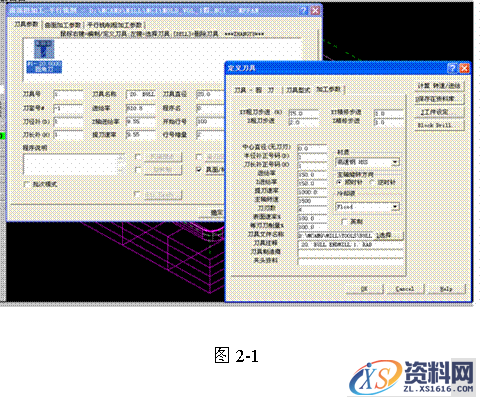Click the 确定 button of the back window
The image size is (481, 399).
pyautogui.click(x=212, y=212)
